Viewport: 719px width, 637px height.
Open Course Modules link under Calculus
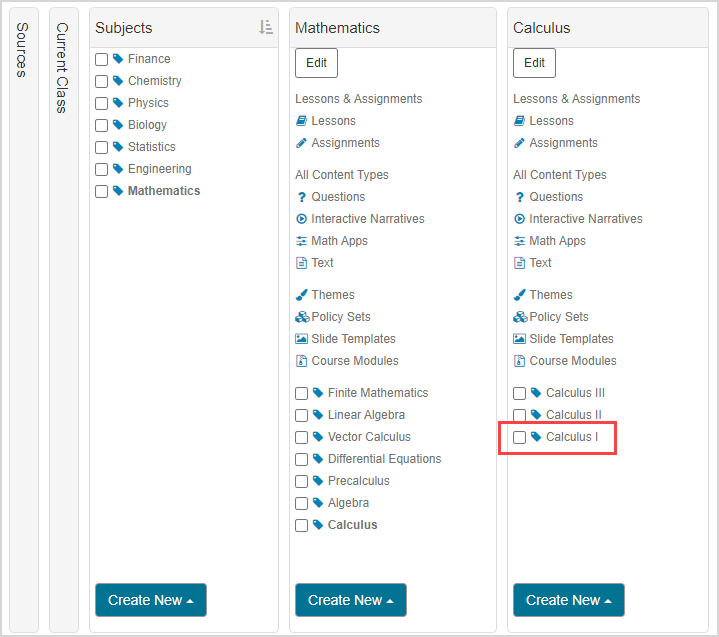pos(572,361)
